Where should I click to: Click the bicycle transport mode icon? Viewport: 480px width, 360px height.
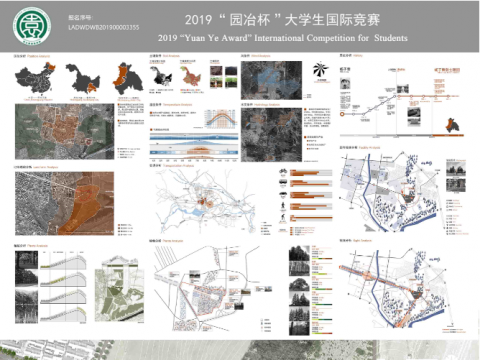283,171
